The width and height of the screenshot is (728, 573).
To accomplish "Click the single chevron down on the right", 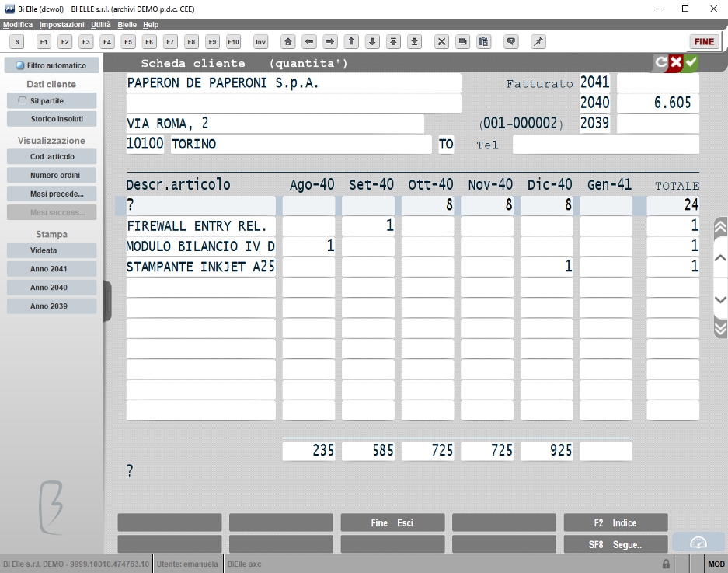I will [x=720, y=300].
